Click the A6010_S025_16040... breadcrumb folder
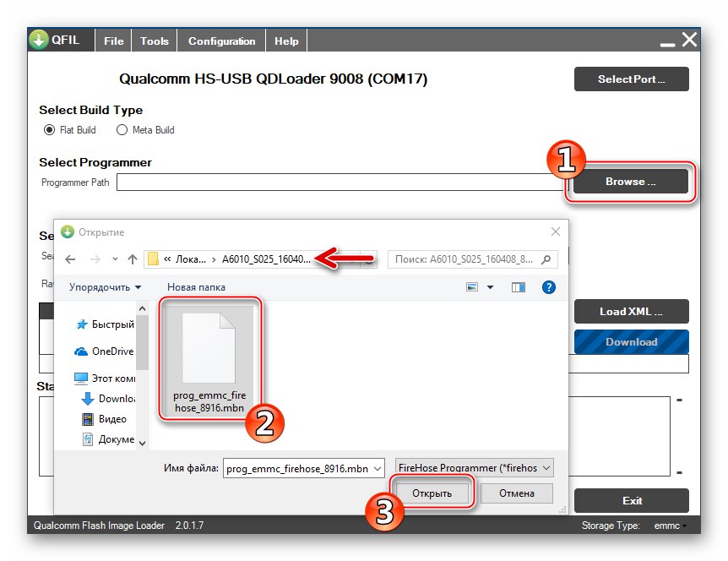 266,259
